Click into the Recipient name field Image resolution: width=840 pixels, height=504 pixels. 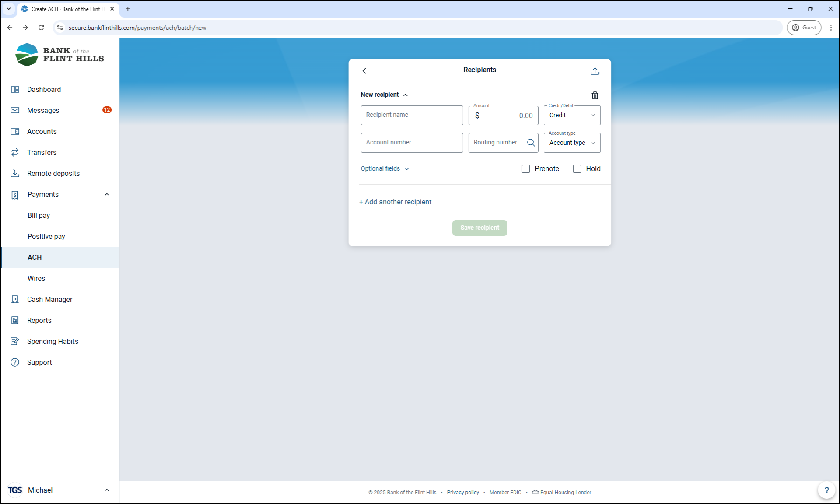[x=411, y=115]
